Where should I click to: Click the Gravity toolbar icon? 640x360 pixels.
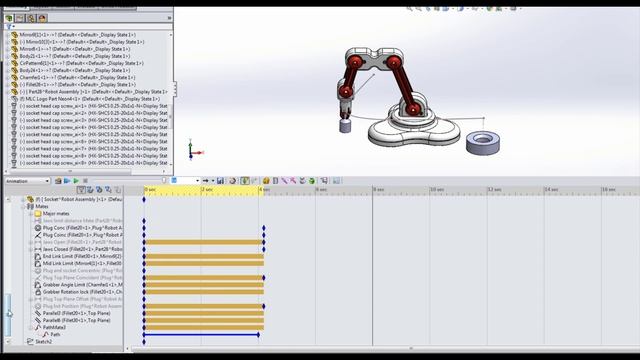[312, 180]
